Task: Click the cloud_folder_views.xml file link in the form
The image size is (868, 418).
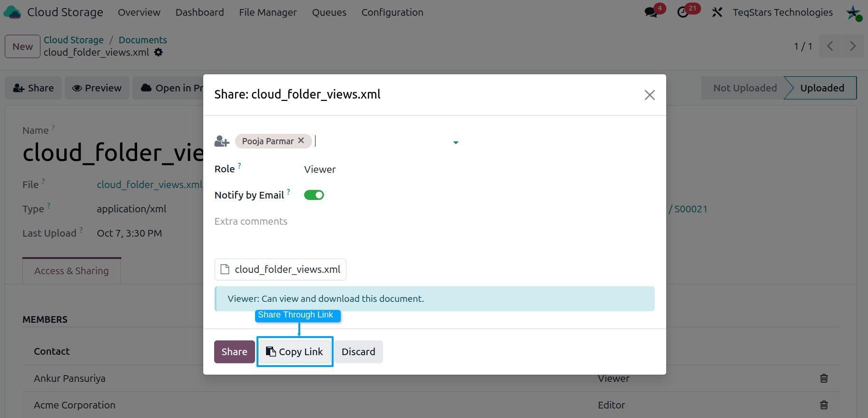Action: (149, 185)
